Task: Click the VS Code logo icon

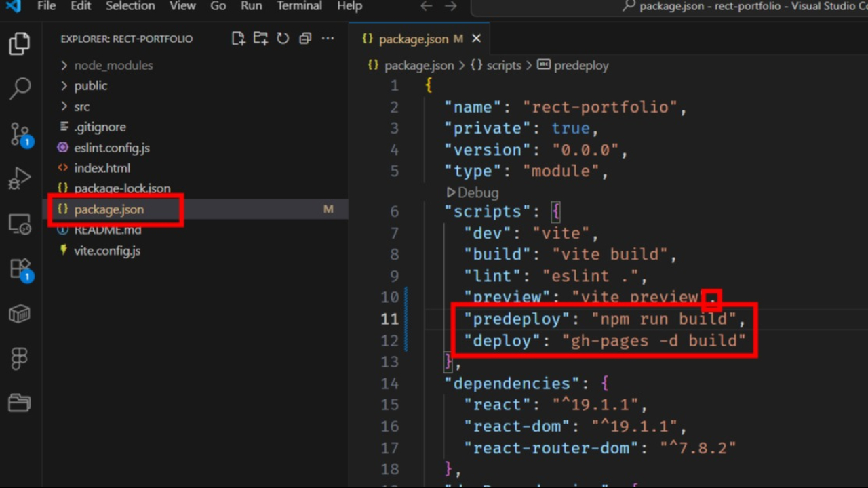Action: (13, 6)
